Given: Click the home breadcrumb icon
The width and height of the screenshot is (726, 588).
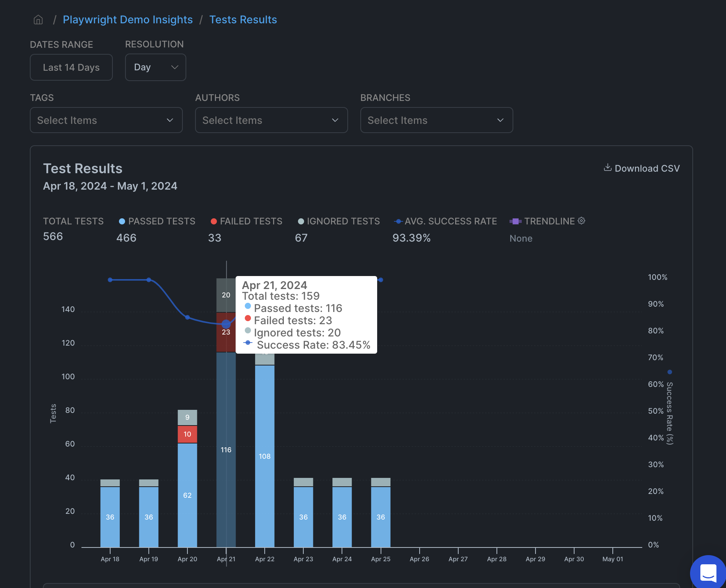Looking at the screenshot, I should click(38, 19).
